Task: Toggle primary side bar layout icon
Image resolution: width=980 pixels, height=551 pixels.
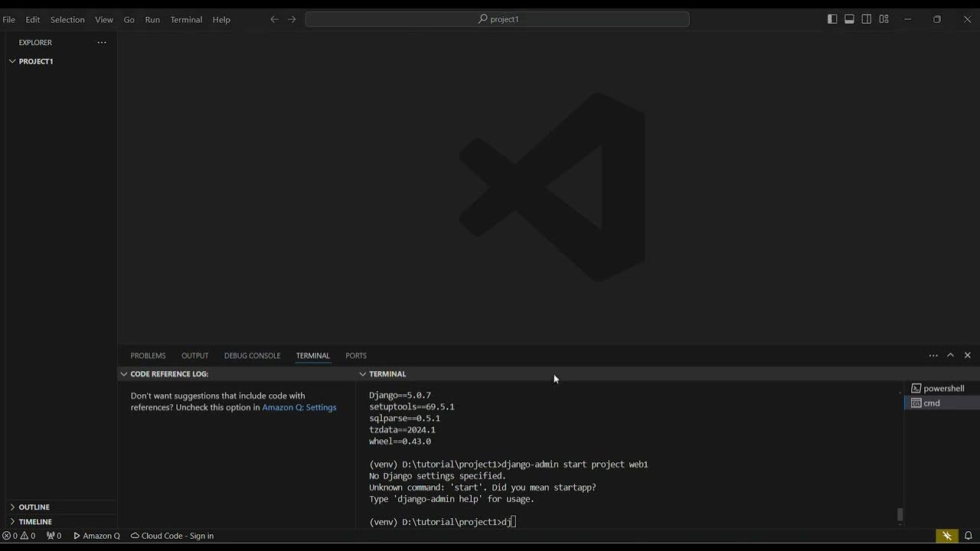Action: click(x=832, y=19)
